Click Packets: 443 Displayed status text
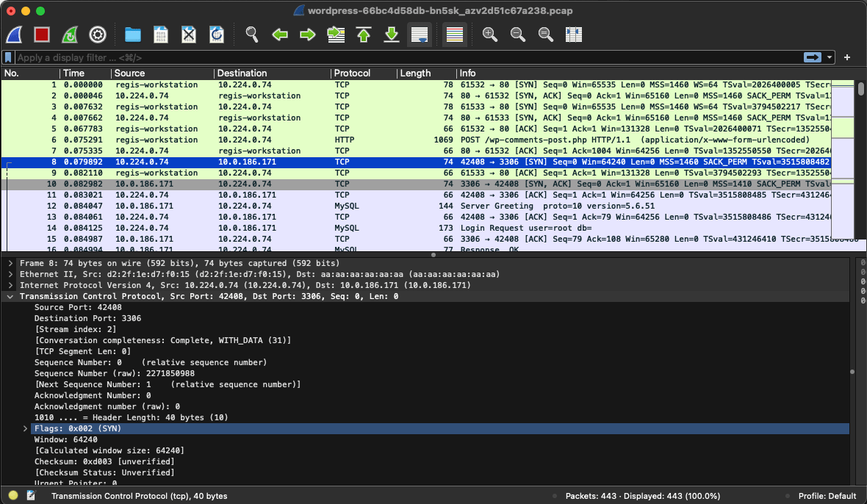867x504 pixels. click(x=642, y=496)
